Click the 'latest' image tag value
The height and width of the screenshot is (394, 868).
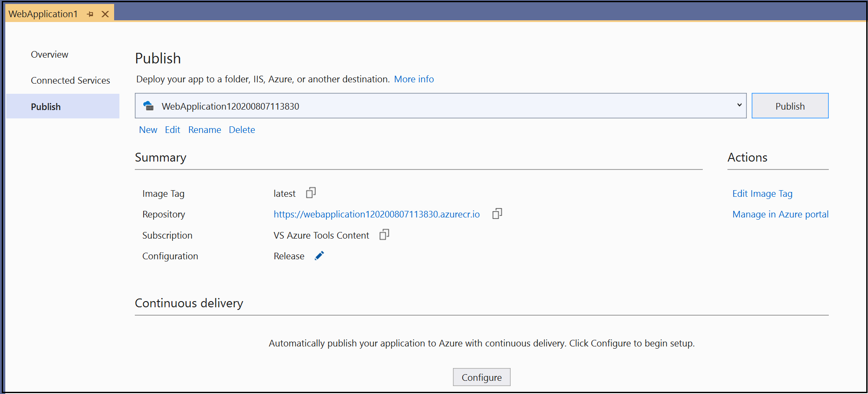tap(284, 194)
